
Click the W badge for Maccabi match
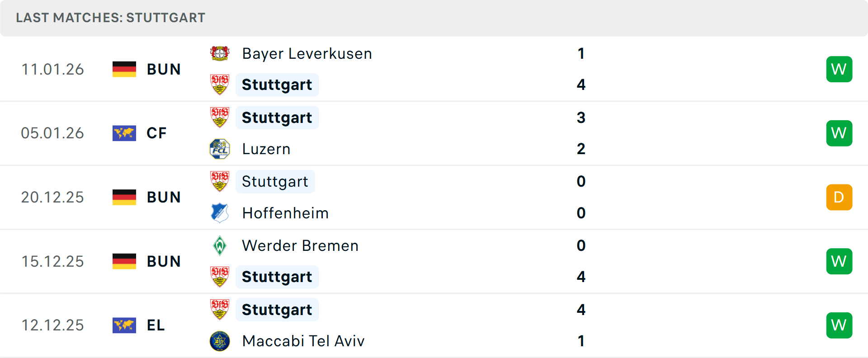(x=839, y=325)
